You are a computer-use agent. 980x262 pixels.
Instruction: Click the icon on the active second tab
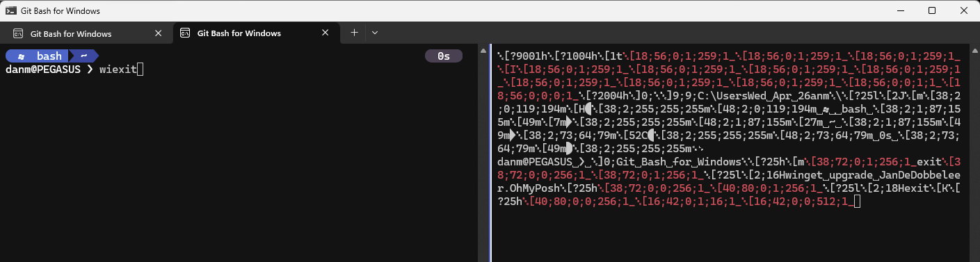click(185, 33)
